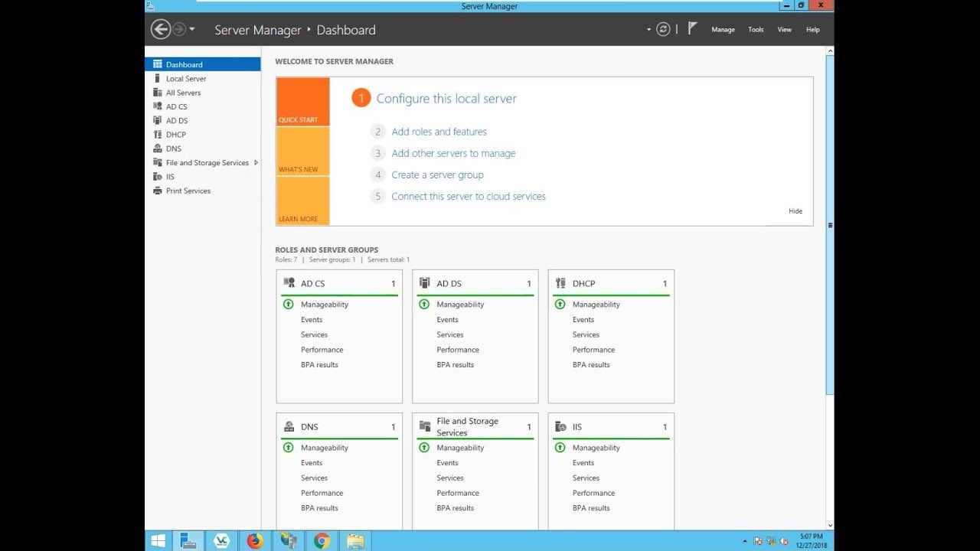This screenshot has width=980, height=551.
Task: Click green Manageability icon in File and Storage tile
Action: click(424, 448)
